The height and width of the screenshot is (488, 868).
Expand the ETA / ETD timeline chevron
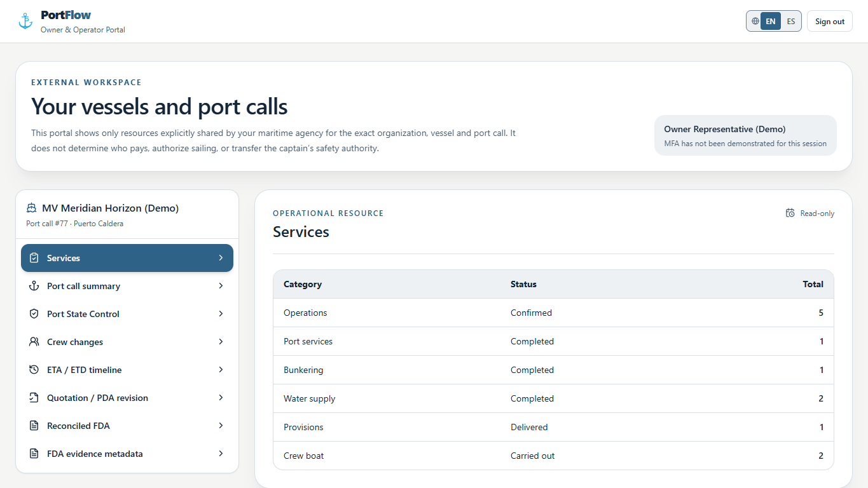pos(221,370)
